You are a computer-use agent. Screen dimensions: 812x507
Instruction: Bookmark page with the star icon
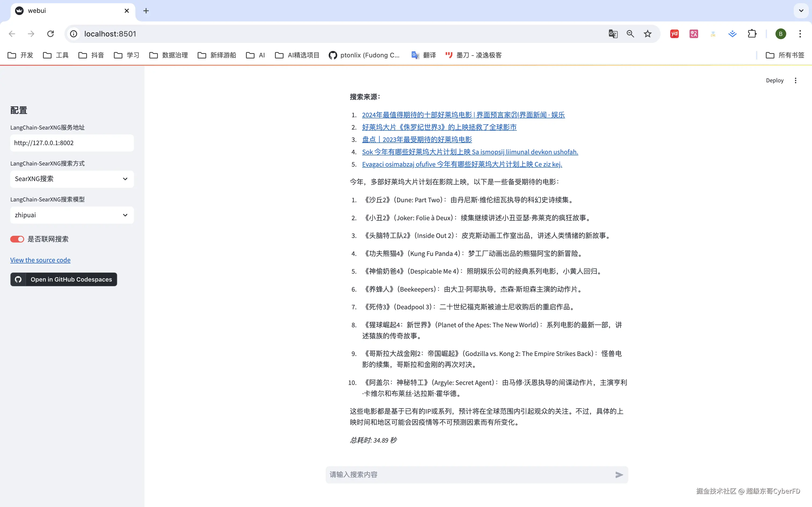(647, 34)
